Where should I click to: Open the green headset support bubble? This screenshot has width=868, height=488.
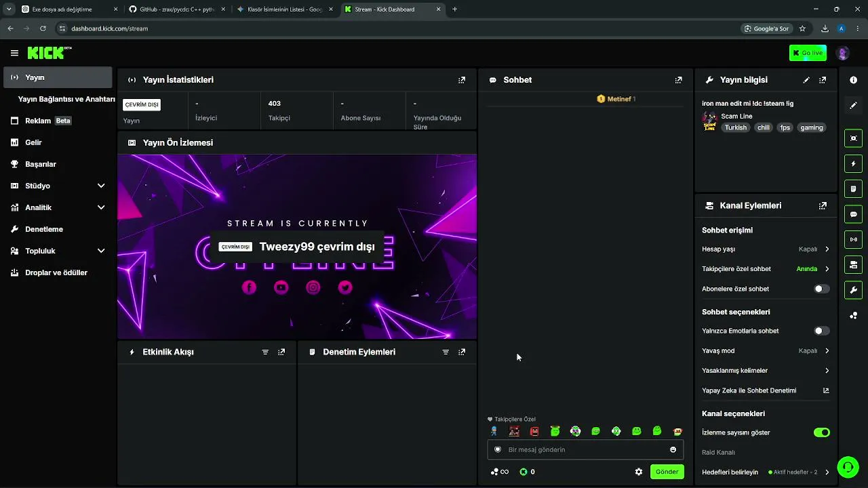[848, 467]
